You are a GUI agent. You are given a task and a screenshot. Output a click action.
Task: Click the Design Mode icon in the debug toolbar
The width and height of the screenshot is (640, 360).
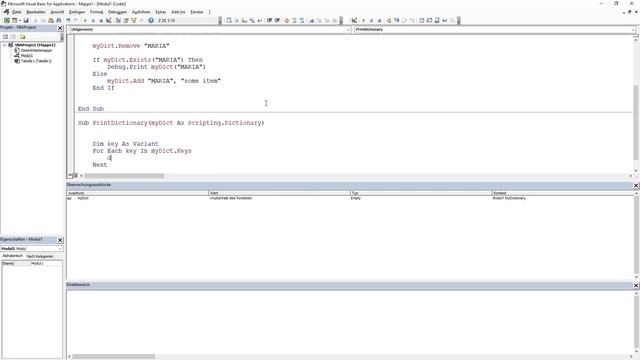pyautogui.click(x=354, y=20)
